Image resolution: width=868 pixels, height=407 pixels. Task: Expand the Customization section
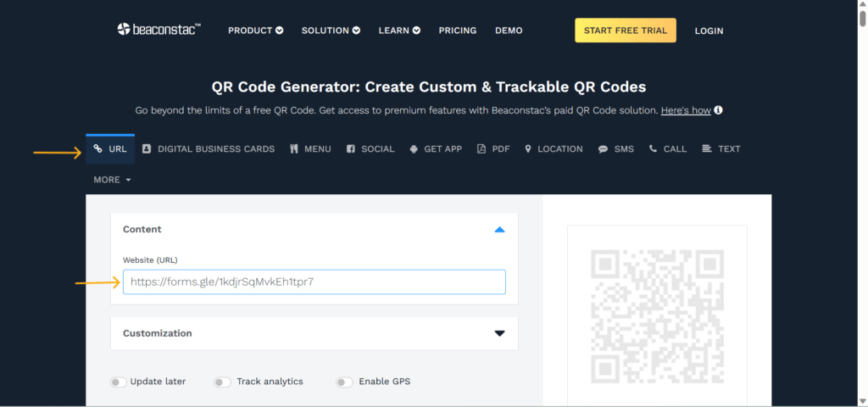pyautogui.click(x=499, y=333)
